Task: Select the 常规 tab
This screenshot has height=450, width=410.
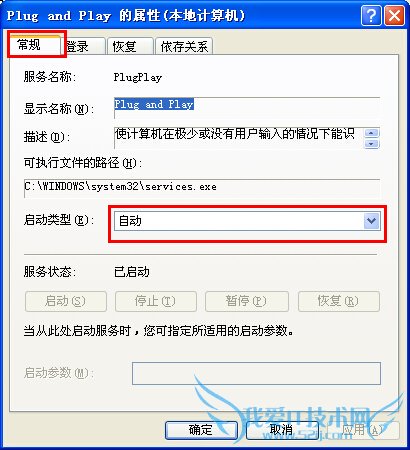Action: click(x=34, y=44)
